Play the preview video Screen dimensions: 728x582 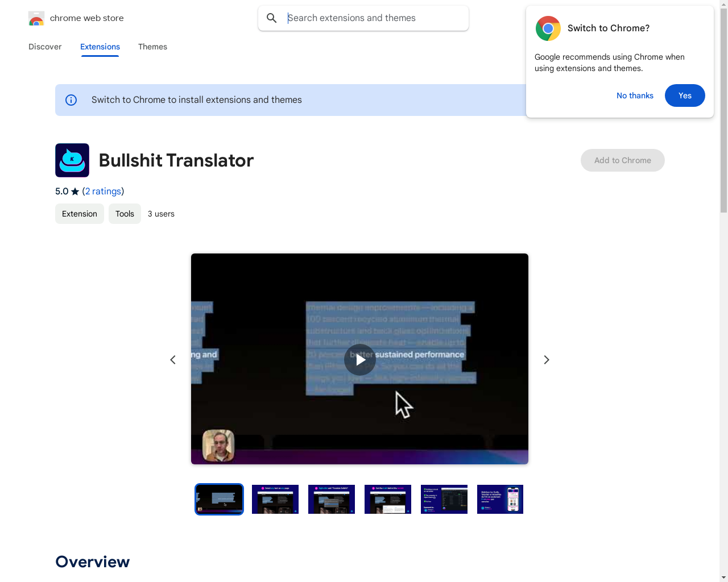360,360
